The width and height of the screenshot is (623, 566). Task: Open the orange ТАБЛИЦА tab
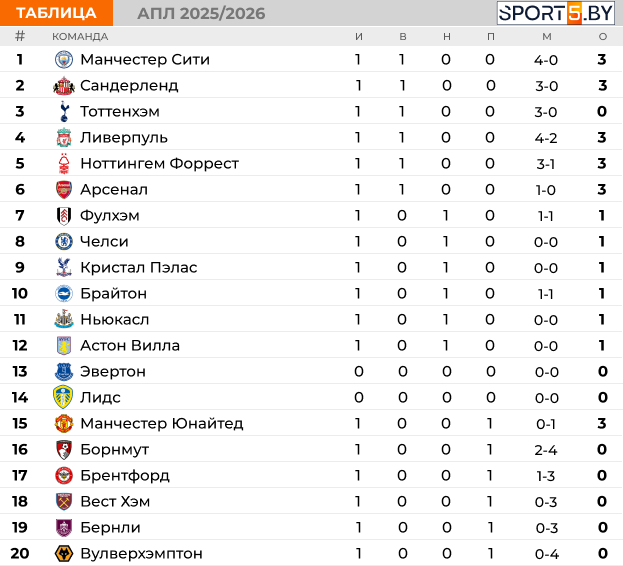click(56, 13)
